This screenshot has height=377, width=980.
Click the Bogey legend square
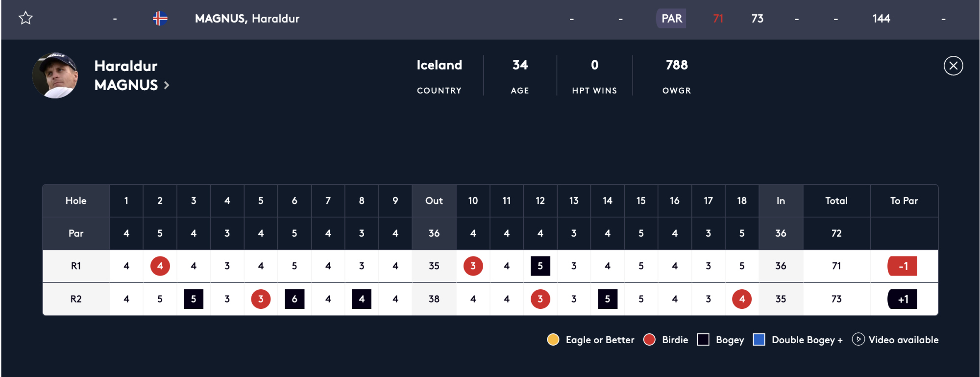click(703, 340)
